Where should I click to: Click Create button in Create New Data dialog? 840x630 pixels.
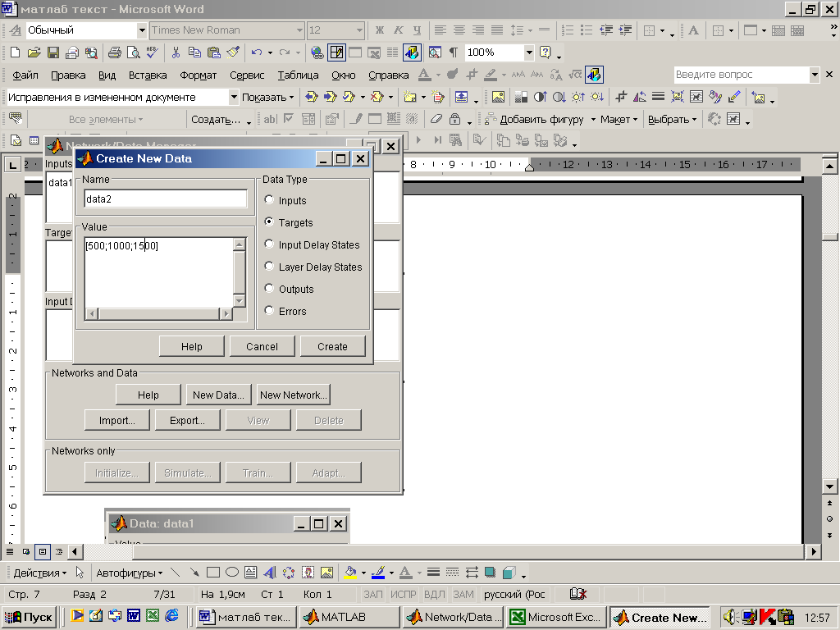click(x=333, y=347)
